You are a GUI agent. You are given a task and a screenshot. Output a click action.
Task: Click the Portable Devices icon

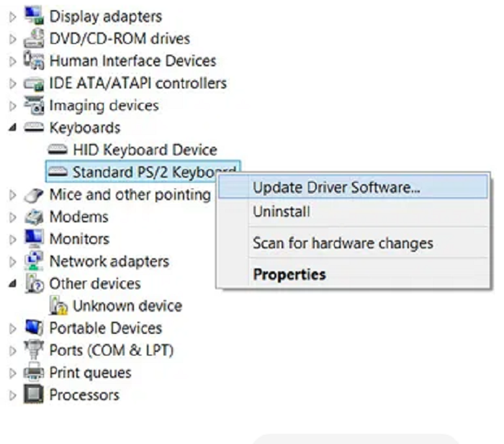34,328
